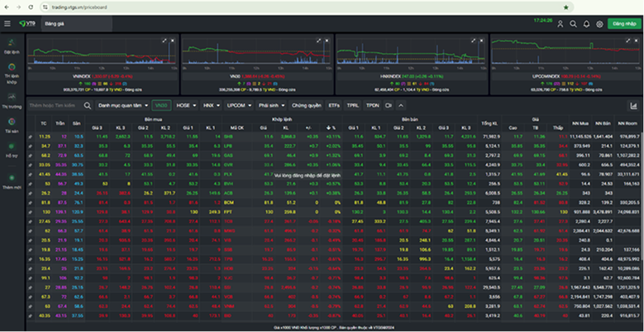Select the ETFs filter button

point(333,106)
